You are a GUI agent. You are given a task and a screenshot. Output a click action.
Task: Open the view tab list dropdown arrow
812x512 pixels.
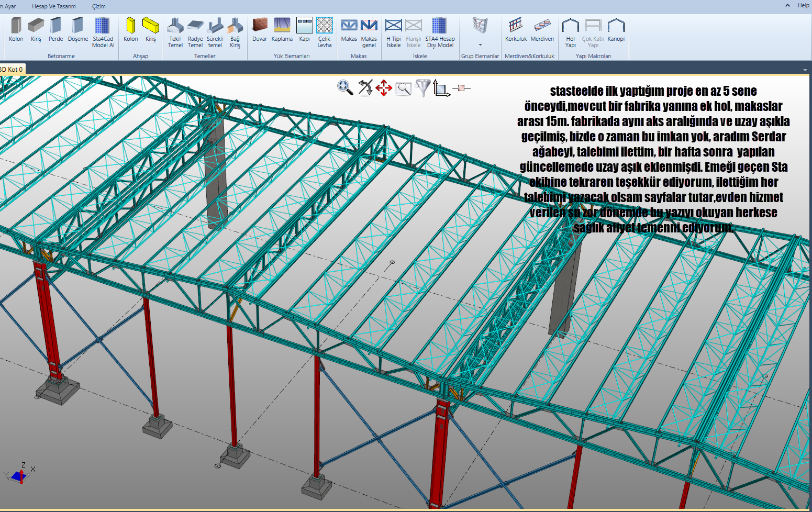[x=805, y=70]
